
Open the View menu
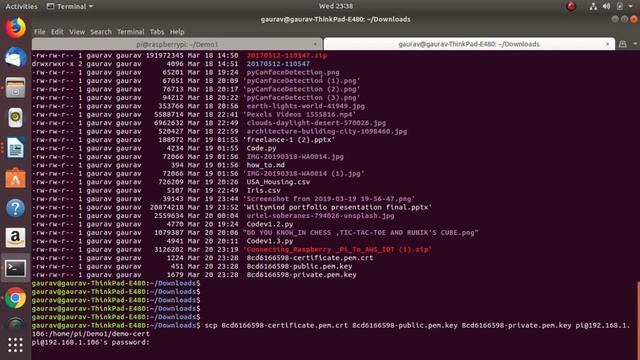coord(77,31)
